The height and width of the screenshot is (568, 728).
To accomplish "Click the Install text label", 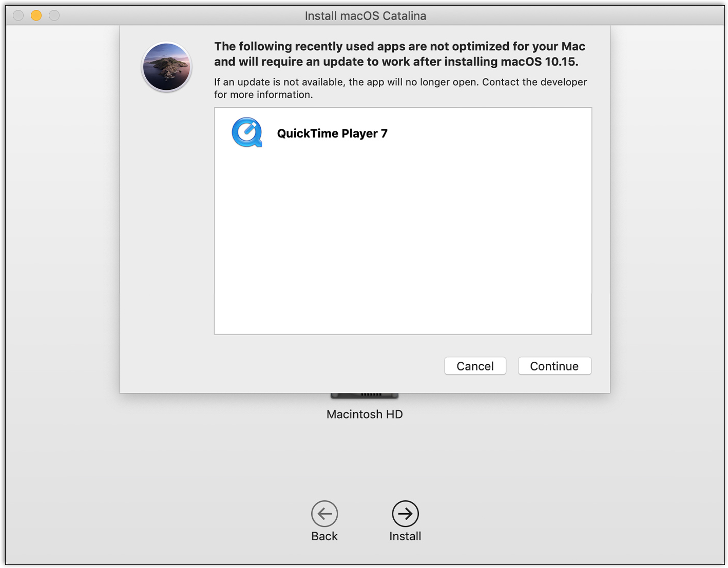I will [x=405, y=536].
